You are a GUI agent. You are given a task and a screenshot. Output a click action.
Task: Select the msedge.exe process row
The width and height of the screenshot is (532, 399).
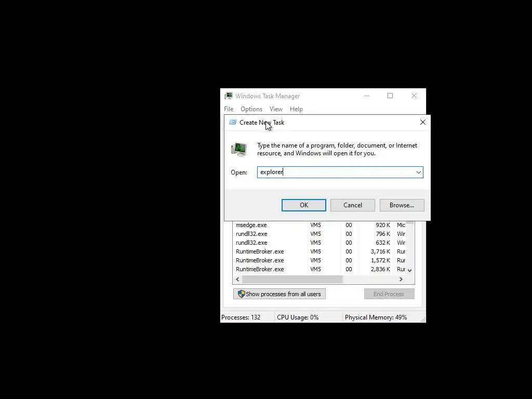click(319, 225)
